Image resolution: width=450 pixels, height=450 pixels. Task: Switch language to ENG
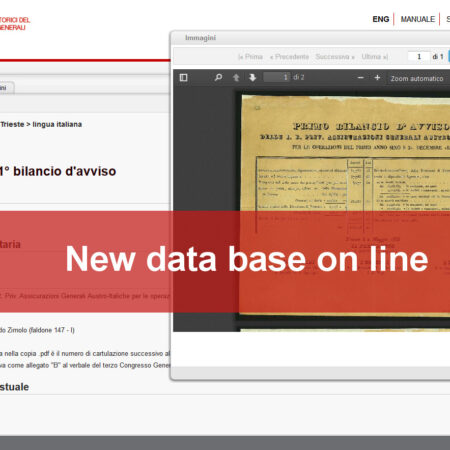click(381, 19)
